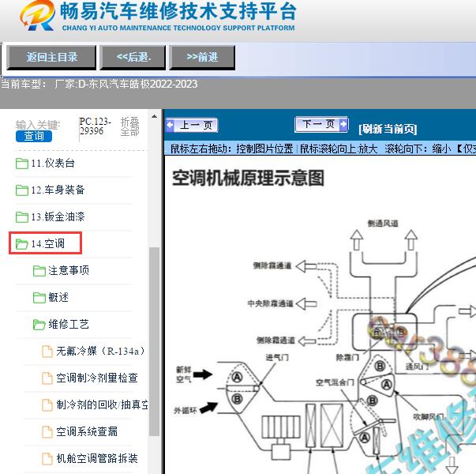
Task: Open 机舱空调管路拆装 document
Action: pos(97,458)
